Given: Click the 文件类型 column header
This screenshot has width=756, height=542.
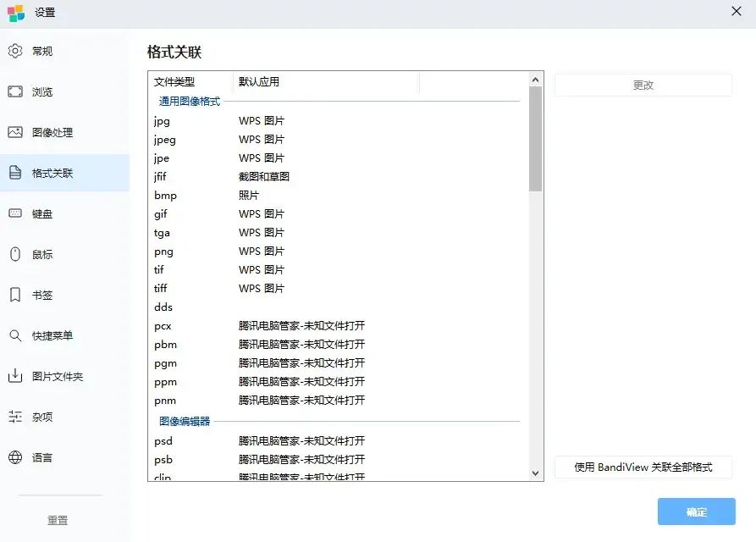Looking at the screenshot, I should coord(191,82).
